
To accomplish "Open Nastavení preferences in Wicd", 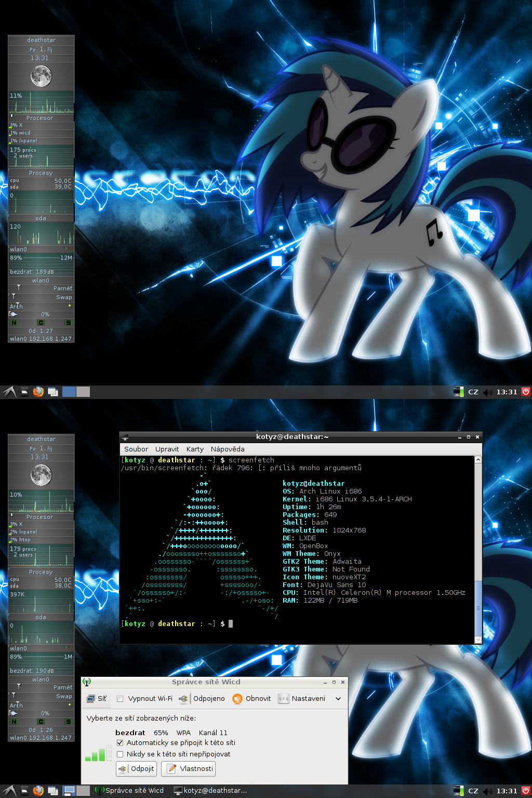I will point(302,698).
